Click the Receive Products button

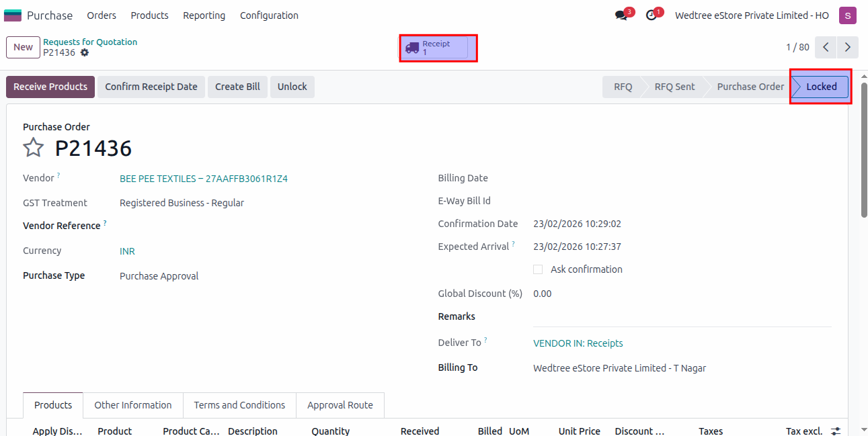pos(50,87)
